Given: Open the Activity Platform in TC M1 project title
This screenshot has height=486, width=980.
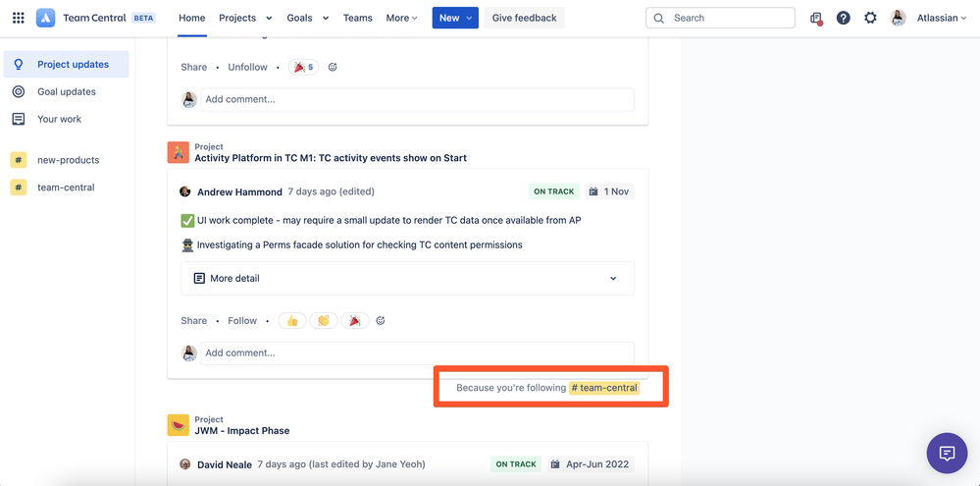Looking at the screenshot, I should tap(331, 158).
